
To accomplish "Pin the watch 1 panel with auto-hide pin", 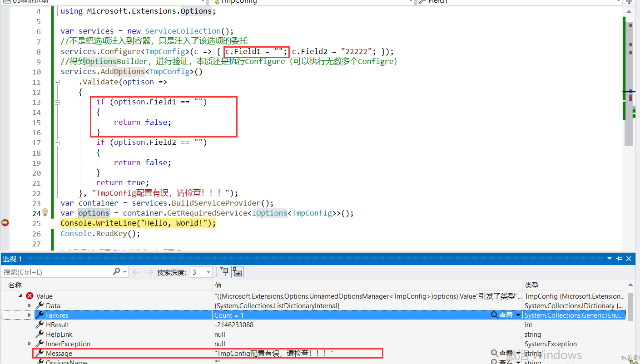I will point(620,259).
